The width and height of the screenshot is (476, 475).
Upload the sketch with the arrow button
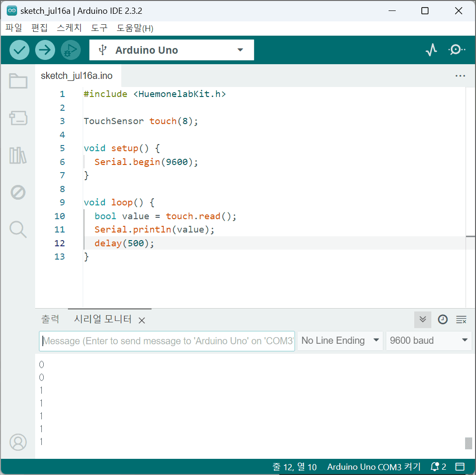tap(45, 50)
